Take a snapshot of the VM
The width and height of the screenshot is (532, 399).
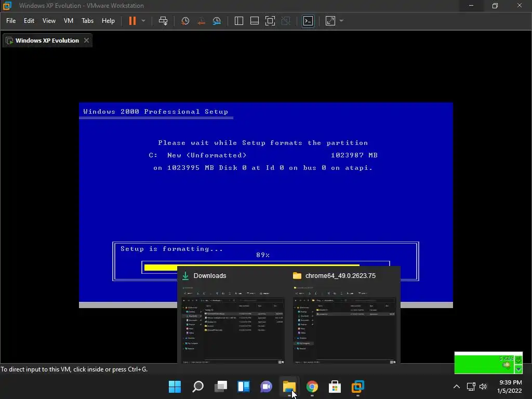coord(185,21)
